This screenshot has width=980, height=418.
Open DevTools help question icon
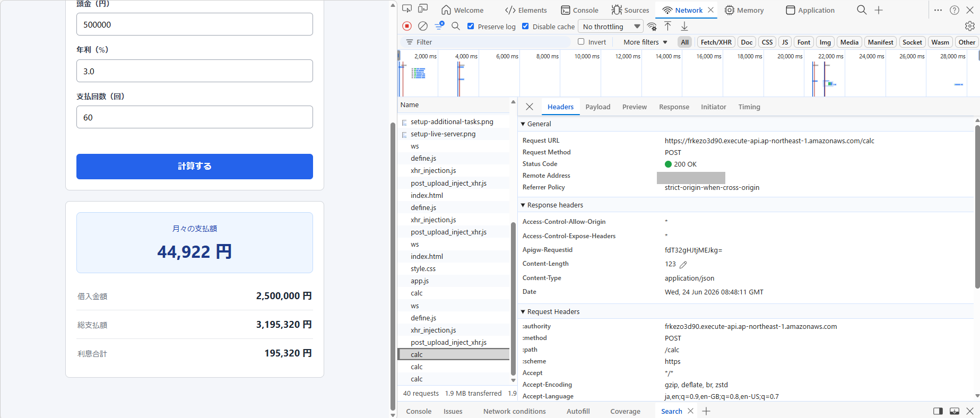pos(955,10)
